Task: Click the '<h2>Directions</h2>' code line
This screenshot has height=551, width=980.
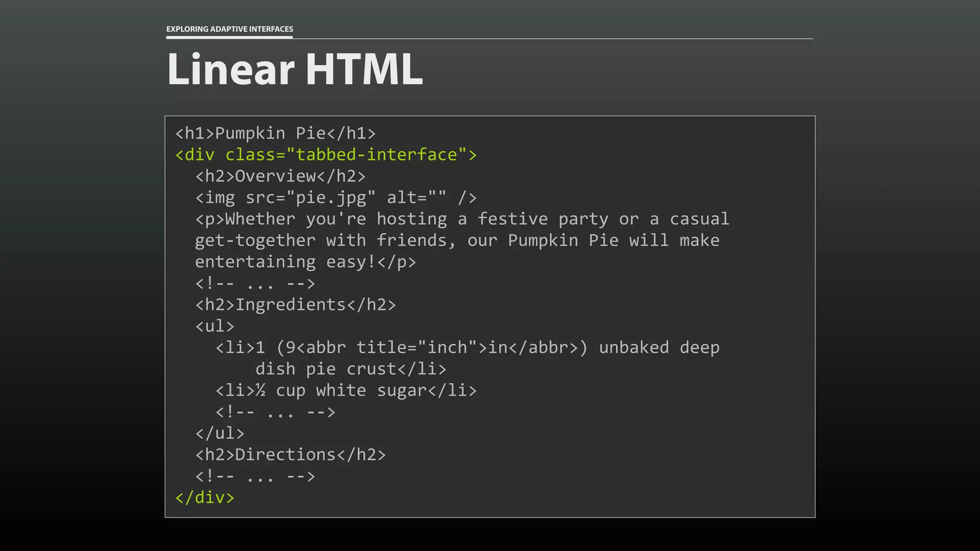Action: coord(290,454)
